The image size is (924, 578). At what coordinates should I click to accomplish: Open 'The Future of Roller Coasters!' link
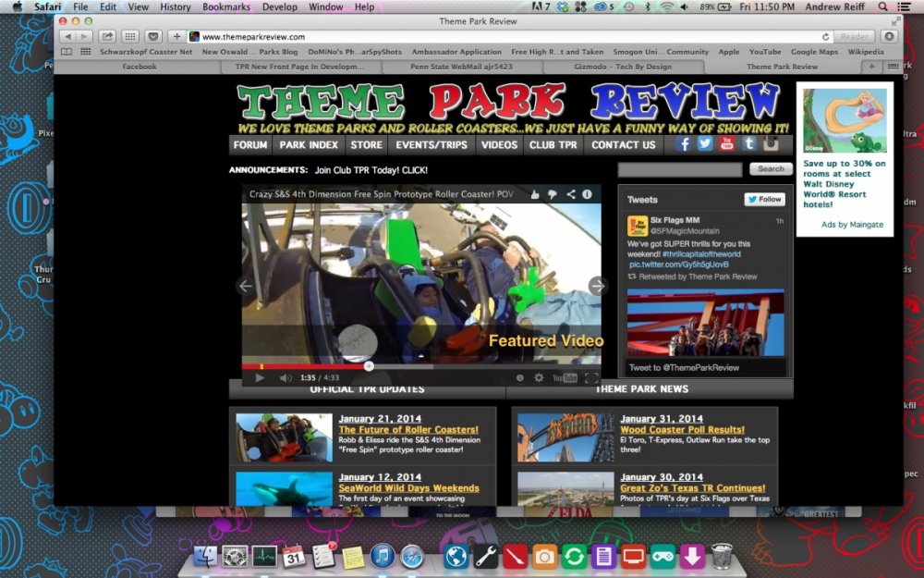[x=408, y=429]
